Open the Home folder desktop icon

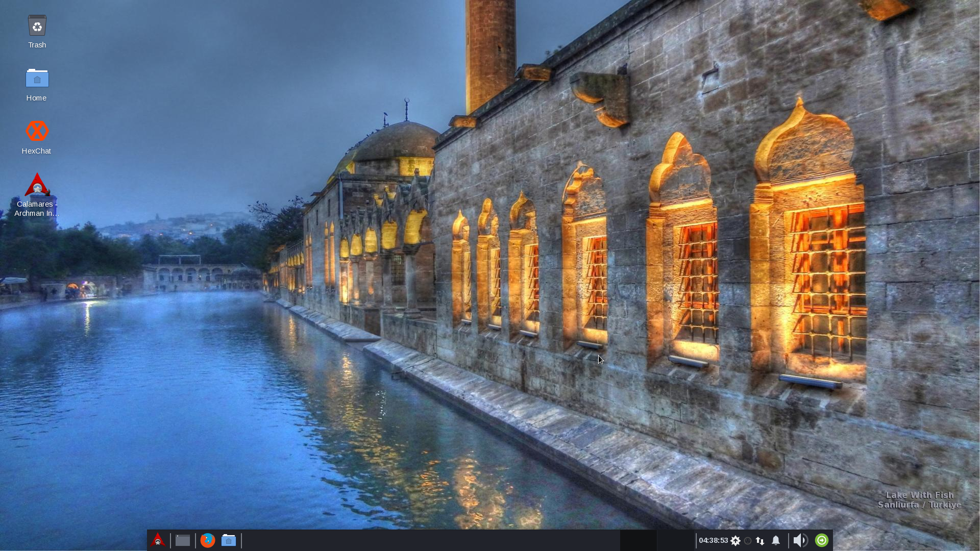tap(37, 79)
